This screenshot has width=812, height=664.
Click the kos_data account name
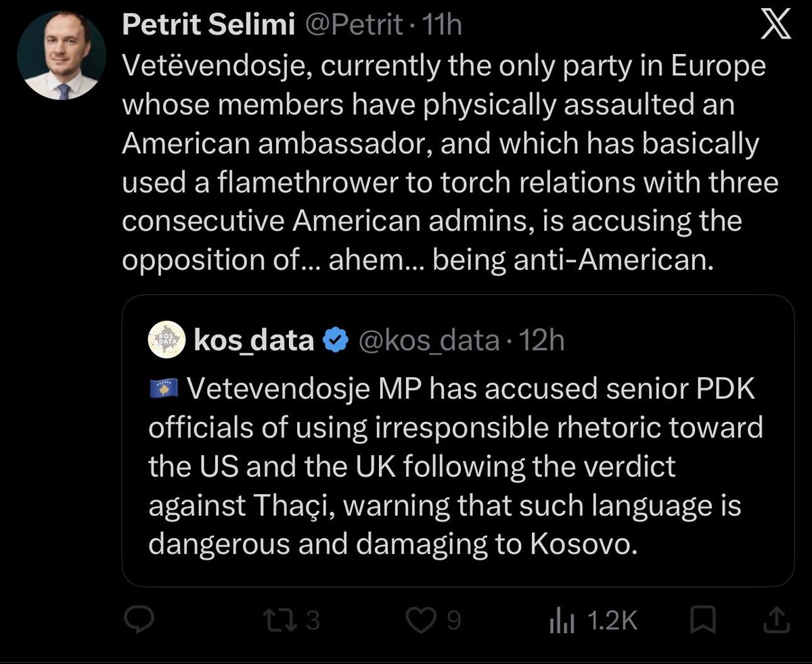point(254,341)
